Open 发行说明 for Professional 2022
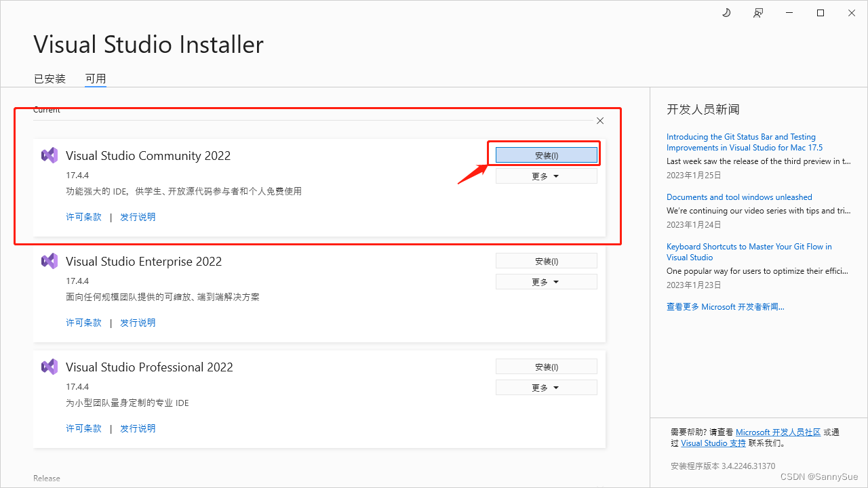The width and height of the screenshot is (868, 488). click(138, 428)
